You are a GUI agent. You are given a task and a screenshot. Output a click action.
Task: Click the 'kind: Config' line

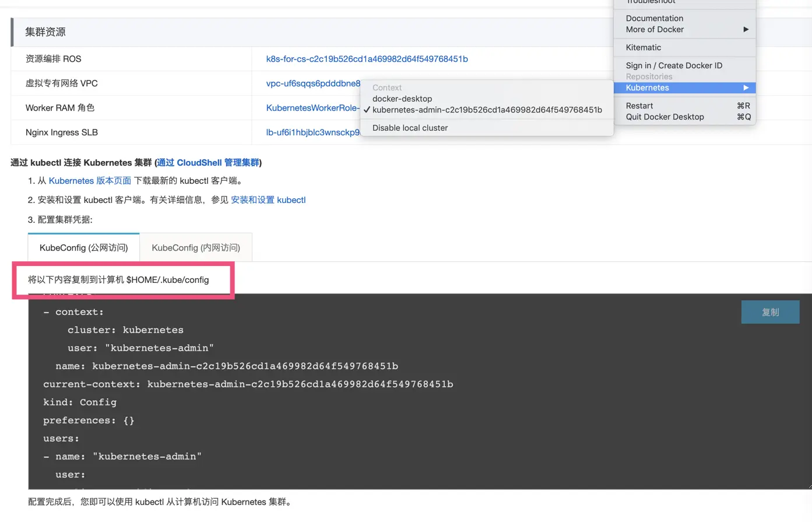[x=80, y=402]
